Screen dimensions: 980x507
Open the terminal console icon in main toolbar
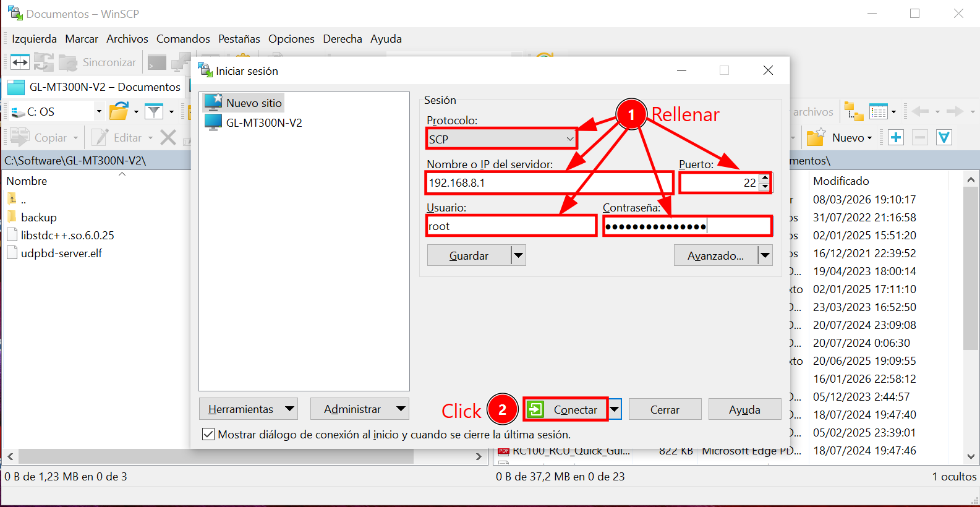pos(157,62)
